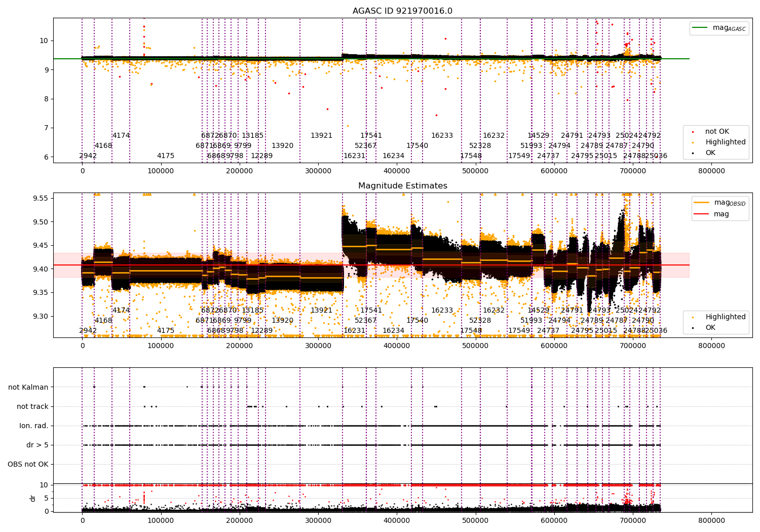Click the 'dr > 5' row label
This screenshot has height=532, width=760.
click(37, 445)
